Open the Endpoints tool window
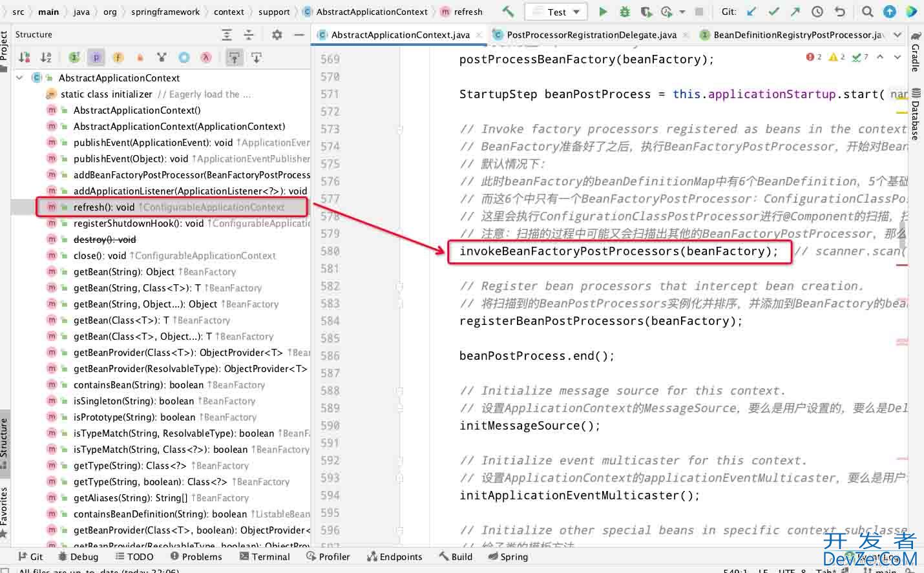 point(395,556)
